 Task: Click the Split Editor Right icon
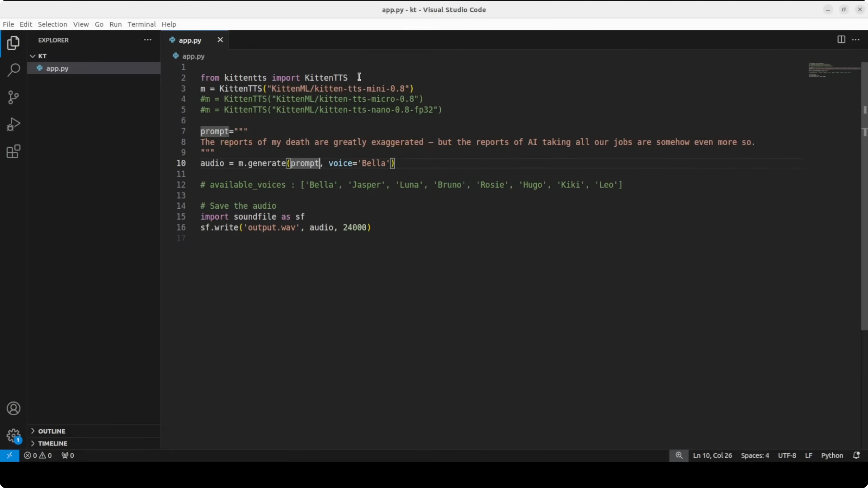[841, 40]
